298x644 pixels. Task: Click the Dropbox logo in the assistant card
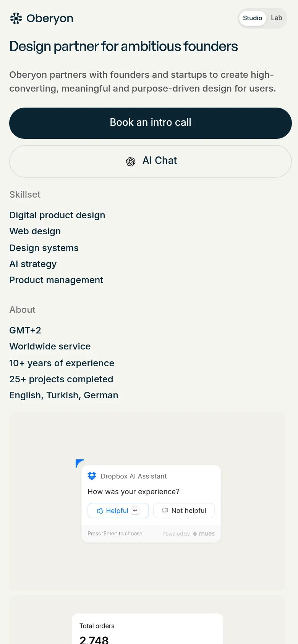92,476
